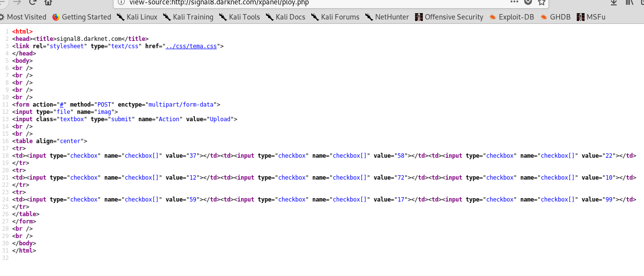Viewport: 644px width, 276px height.
Task: Show the downloads panel
Action: 614,2
